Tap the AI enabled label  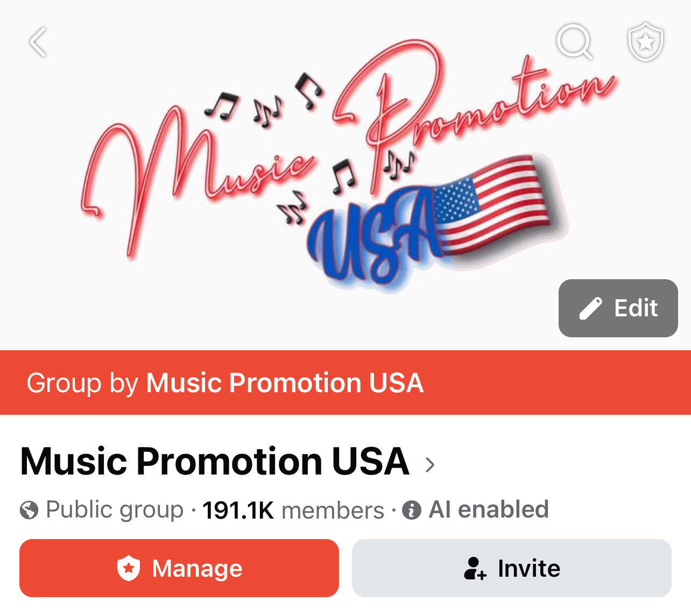click(x=489, y=509)
